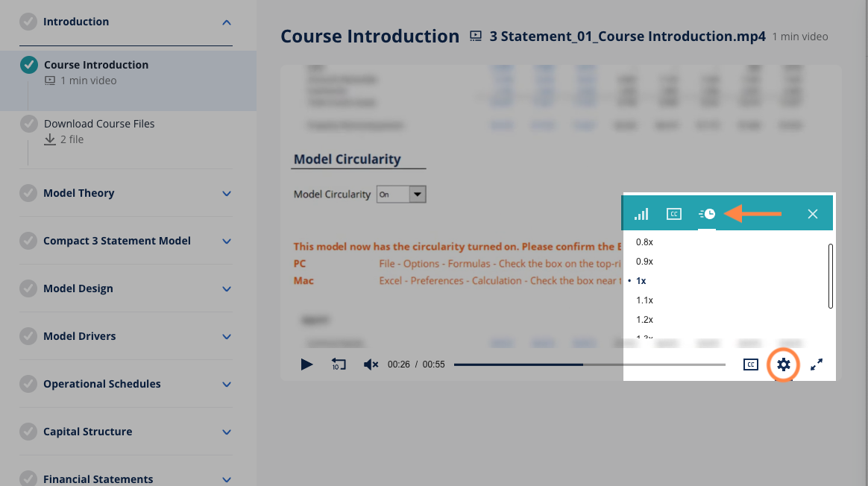This screenshot has height=486, width=868.
Task: Enter fullscreen video mode
Action: pyautogui.click(x=817, y=364)
